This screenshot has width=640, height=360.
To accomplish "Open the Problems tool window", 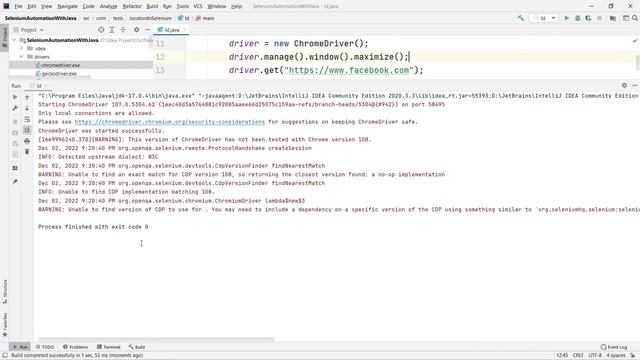I will pos(76,347).
